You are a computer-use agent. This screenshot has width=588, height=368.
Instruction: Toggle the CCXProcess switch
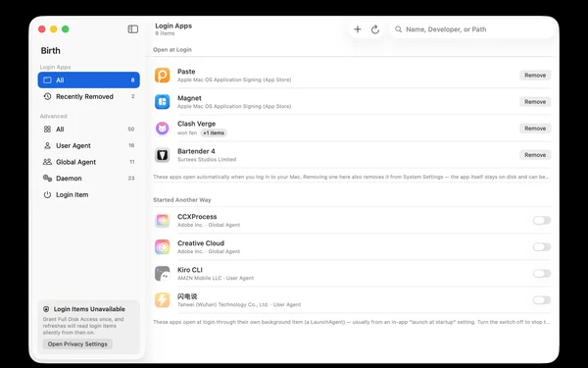pos(542,221)
